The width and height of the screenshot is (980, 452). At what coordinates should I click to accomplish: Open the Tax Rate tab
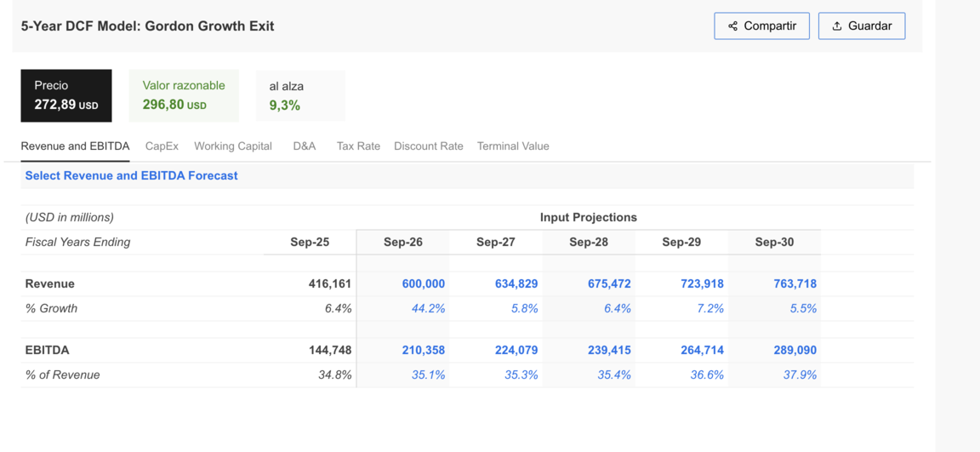[x=358, y=146]
